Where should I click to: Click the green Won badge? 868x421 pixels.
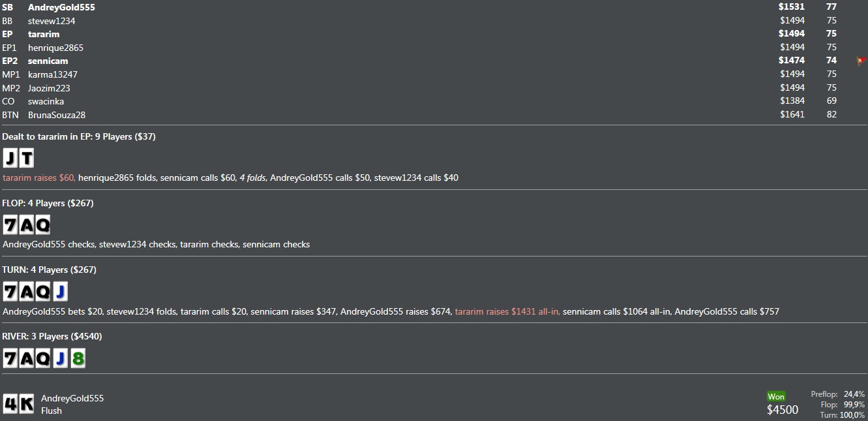coord(776,396)
